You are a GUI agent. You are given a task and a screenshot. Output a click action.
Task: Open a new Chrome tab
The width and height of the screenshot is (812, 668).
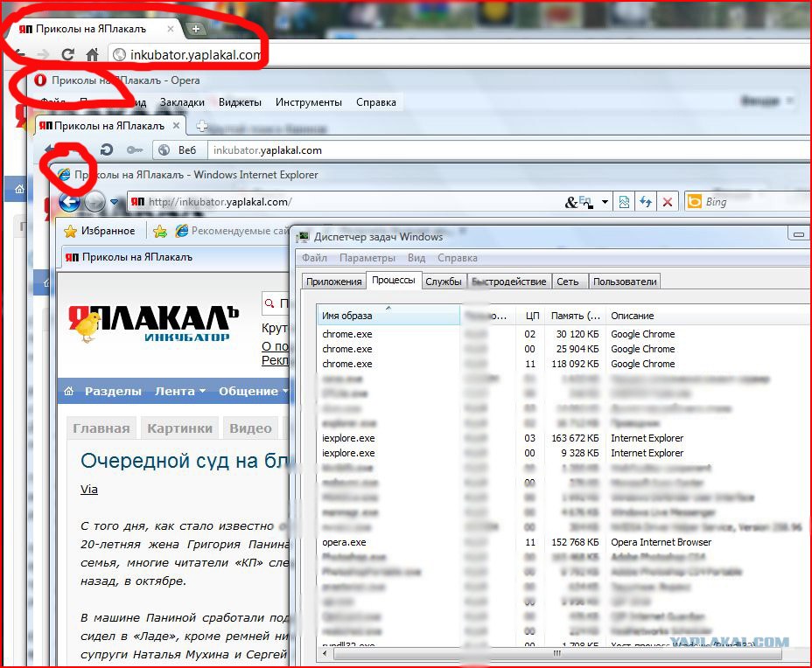tap(196, 29)
